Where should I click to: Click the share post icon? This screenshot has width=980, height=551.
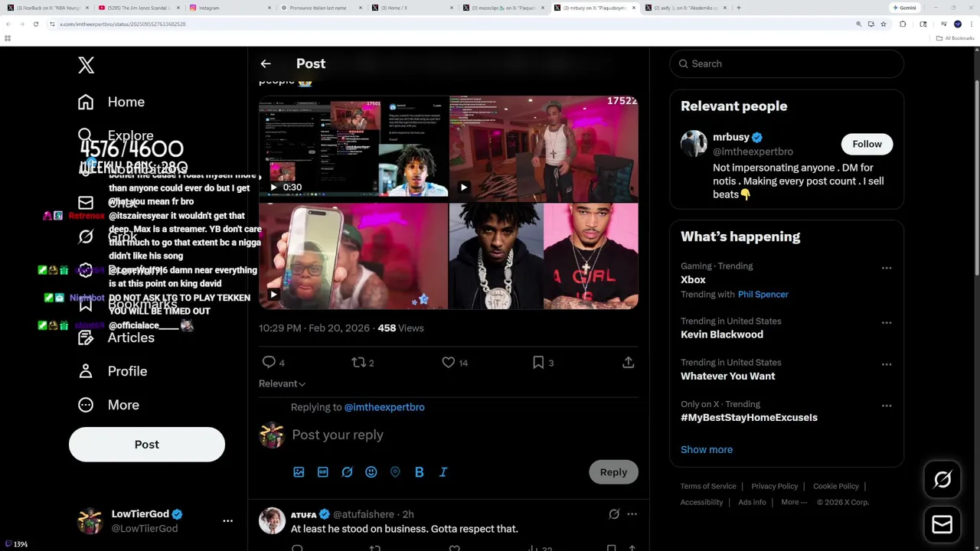point(629,362)
